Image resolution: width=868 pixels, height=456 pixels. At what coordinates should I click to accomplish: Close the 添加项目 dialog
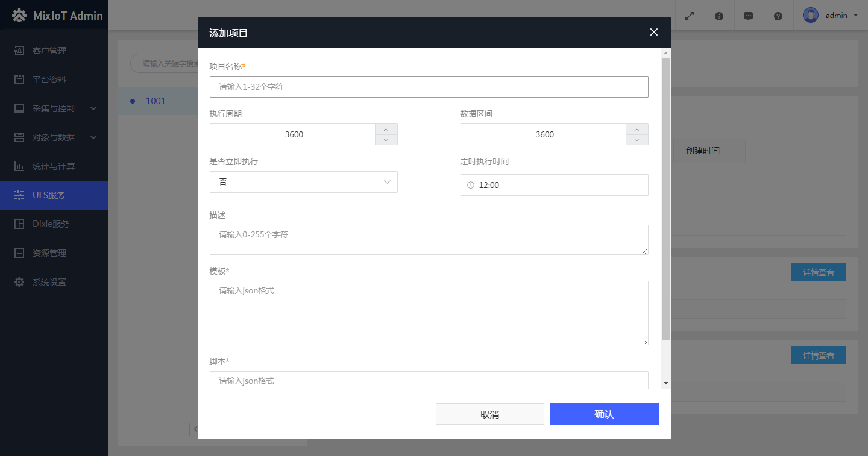(x=653, y=33)
